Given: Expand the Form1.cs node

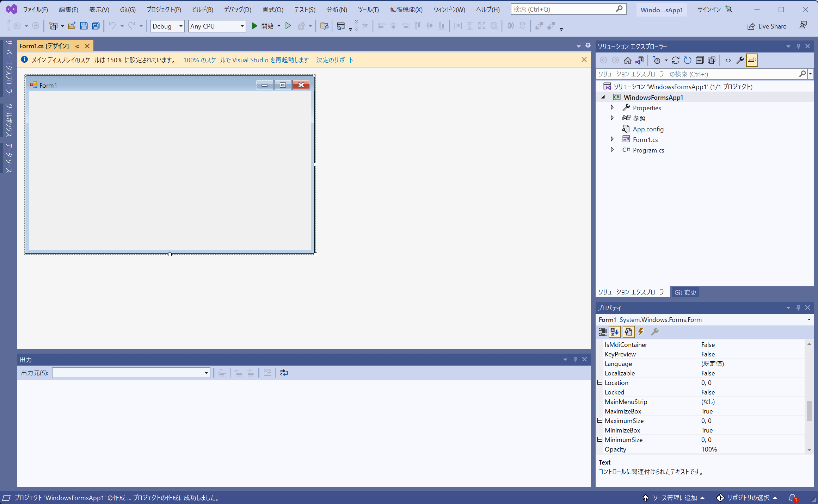Looking at the screenshot, I should click(612, 139).
